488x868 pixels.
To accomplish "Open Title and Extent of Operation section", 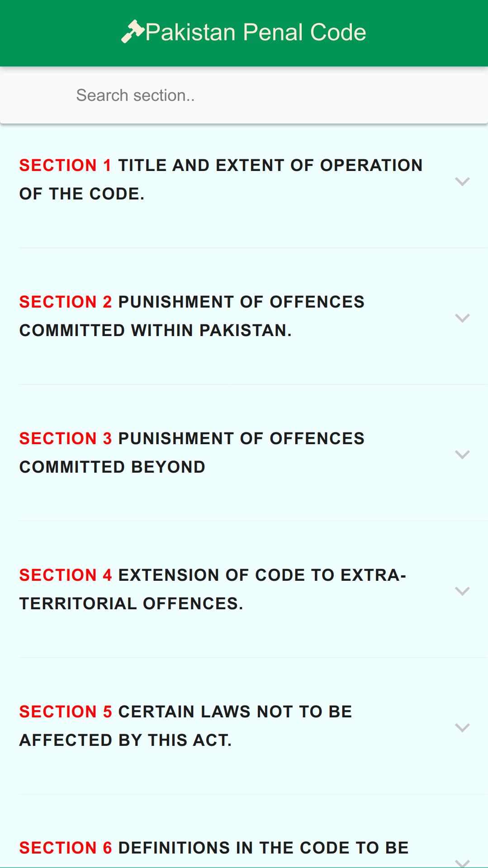I will click(x=221, y=180).
